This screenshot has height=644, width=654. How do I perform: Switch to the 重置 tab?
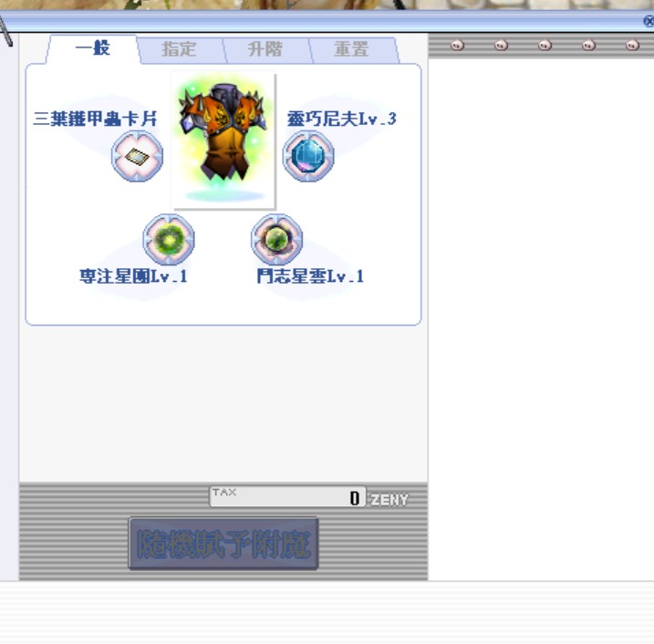click(353, 49)
